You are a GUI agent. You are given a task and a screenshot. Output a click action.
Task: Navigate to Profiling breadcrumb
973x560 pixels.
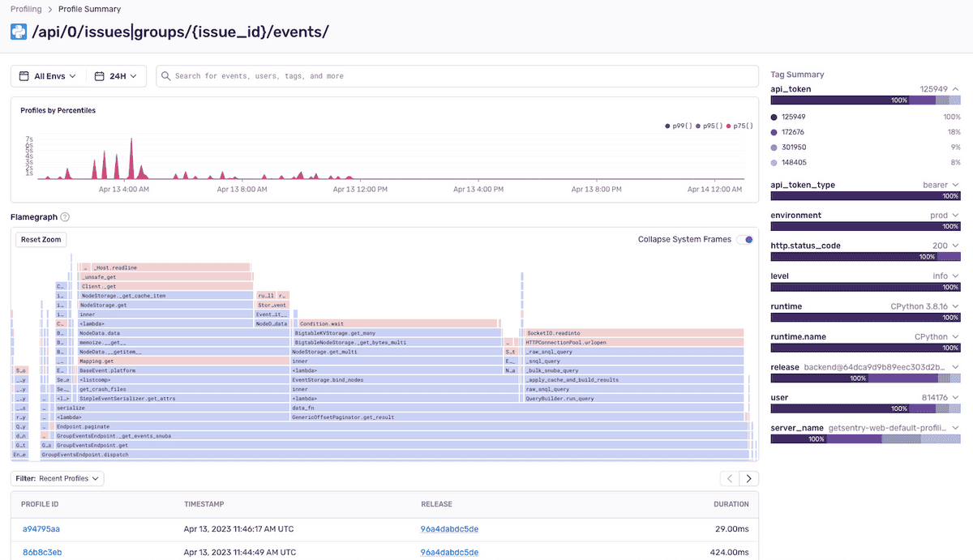click(x=27, y=9)
